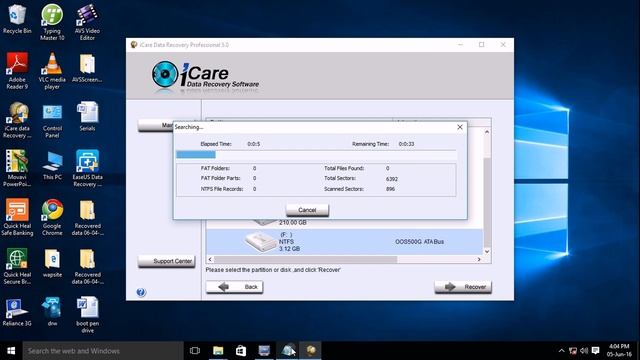Click the Recover button

point(463,287)
